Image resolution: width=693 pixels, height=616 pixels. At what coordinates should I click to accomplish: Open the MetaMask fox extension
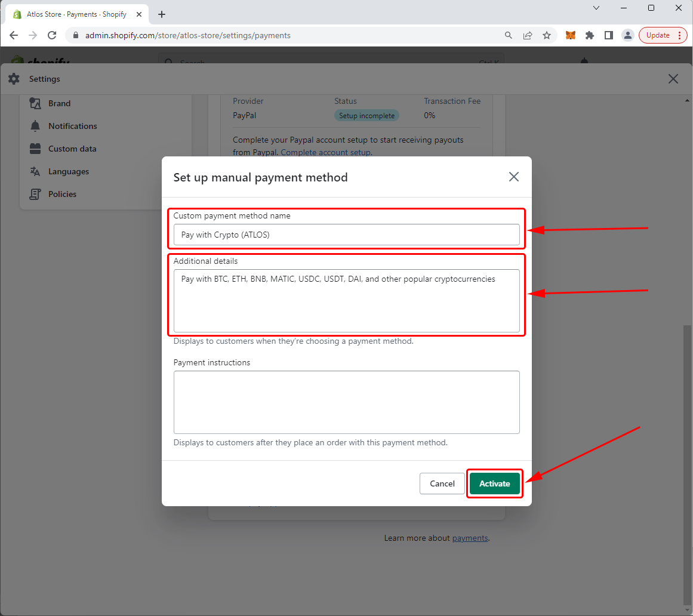571,35
